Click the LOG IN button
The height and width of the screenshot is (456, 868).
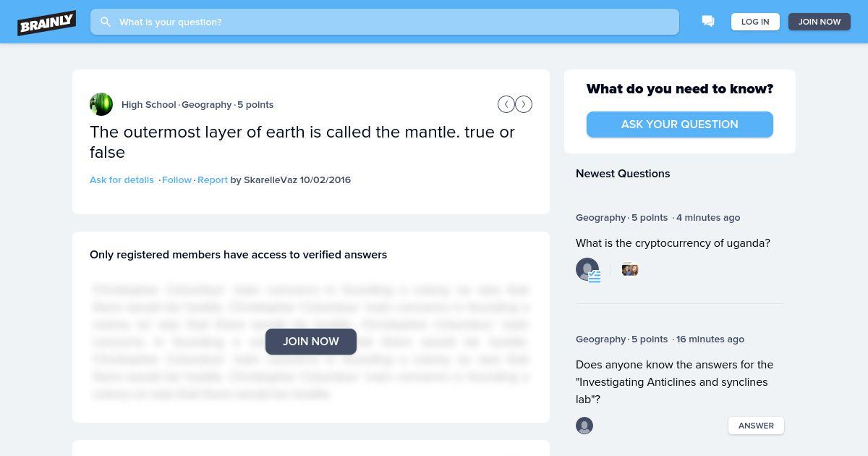pos(755,22)
